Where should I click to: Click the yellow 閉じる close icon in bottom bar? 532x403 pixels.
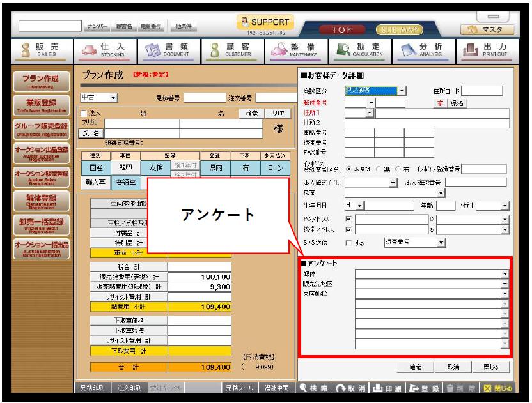497,388
